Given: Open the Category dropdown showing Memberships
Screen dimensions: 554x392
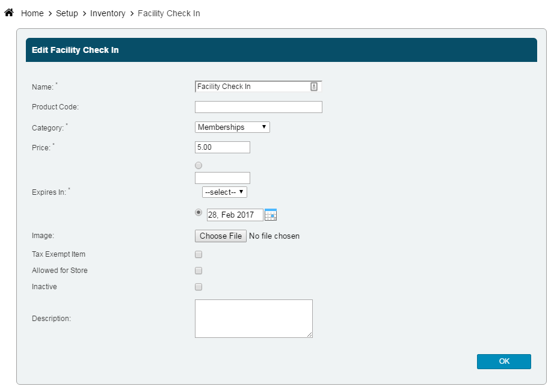Looking at the screenshot, I should 232,127.
